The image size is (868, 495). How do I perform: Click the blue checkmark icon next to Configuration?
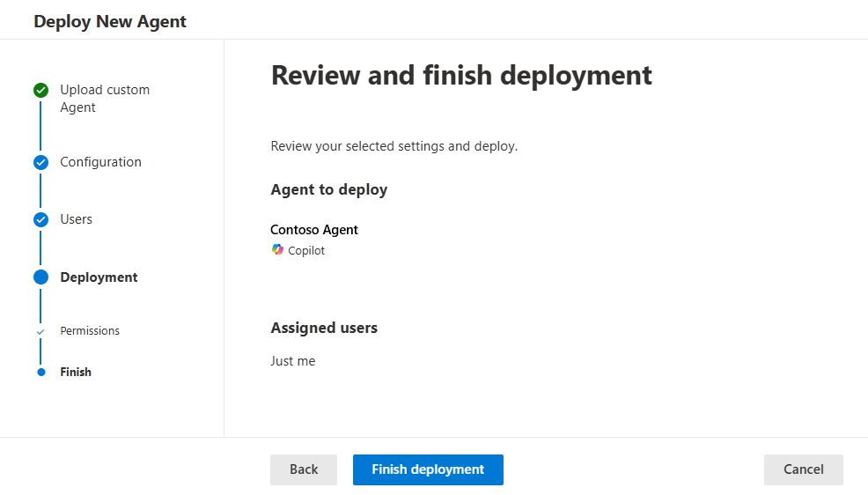pyautogui.click(x=40, y=162)
